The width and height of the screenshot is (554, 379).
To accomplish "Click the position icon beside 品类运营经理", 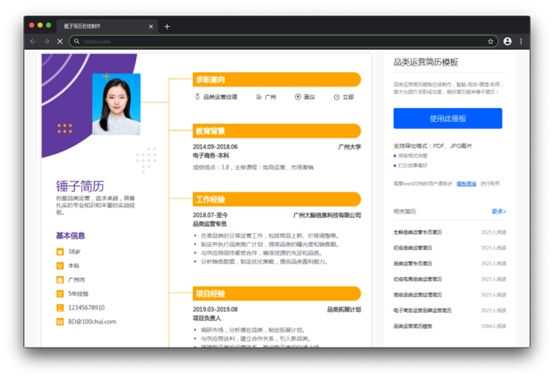I will coord(198,97).
